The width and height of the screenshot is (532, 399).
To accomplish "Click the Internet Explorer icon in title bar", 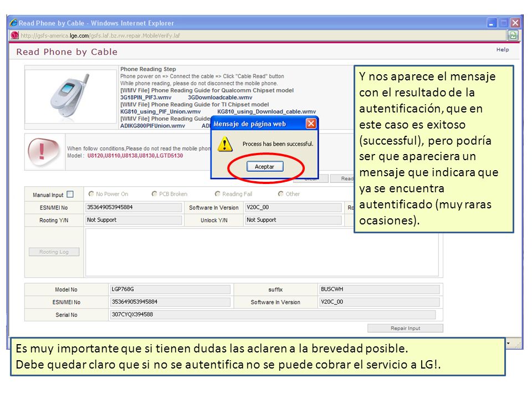I will point(13,23).
